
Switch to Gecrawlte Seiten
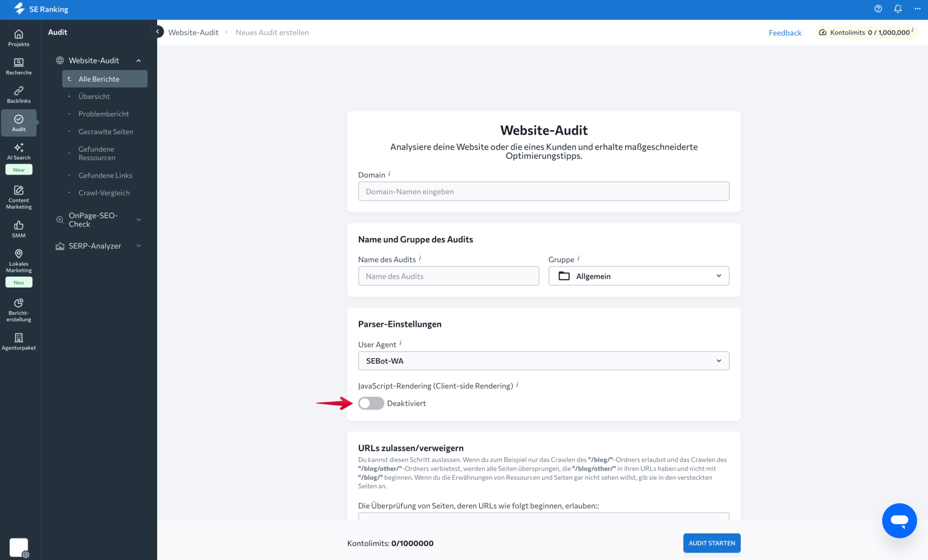pyautogui.click(x=106, y=131)
